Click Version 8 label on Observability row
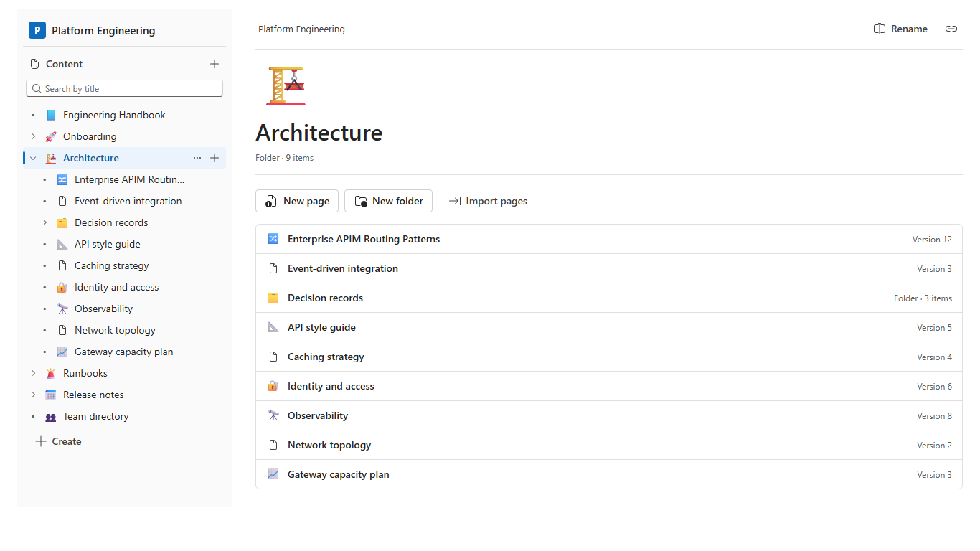 [x=934, y=416]
